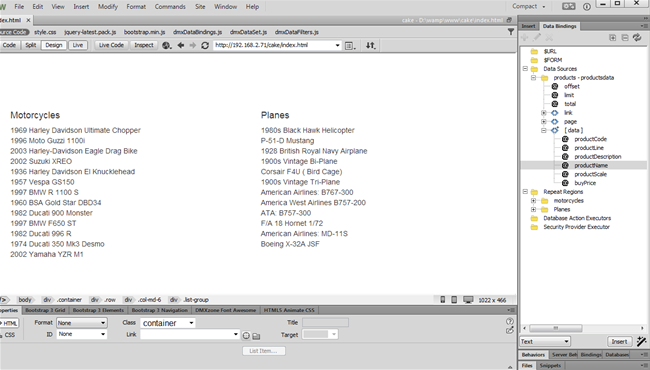This screenshot has width=650, height=370.
Task: Open the file management arrows icon
Action: pyautogui.click(x=371, y=46)
